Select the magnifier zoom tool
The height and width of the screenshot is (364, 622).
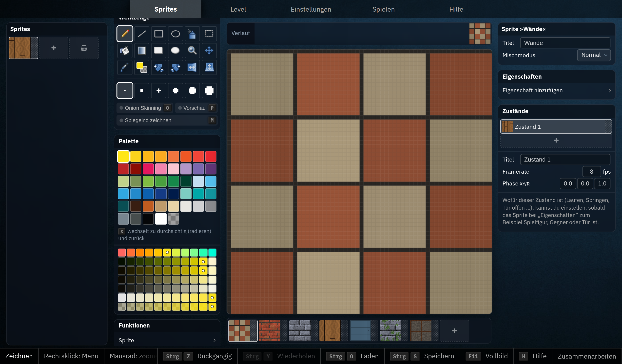pos(192,51)
